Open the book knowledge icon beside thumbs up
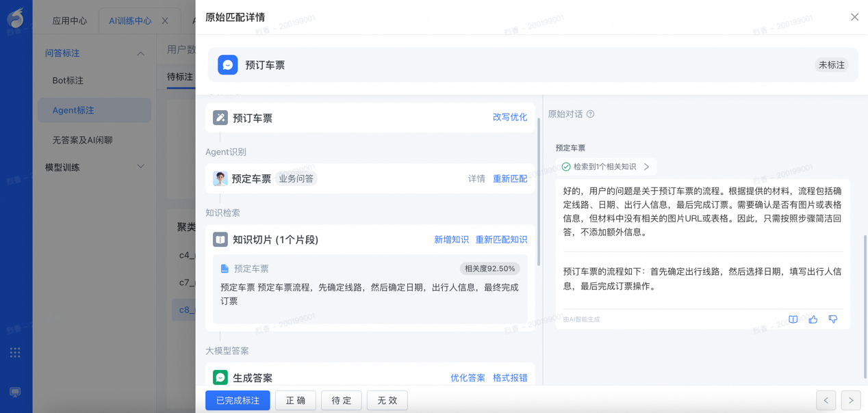The height and width of the screenshot is (413, 868). (x=793, y=319)
